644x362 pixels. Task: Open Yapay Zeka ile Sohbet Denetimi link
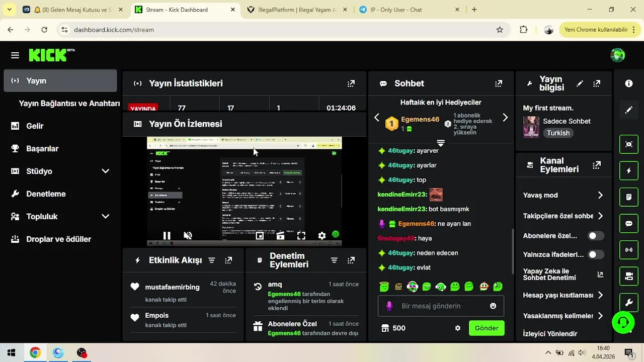point(563,275)
